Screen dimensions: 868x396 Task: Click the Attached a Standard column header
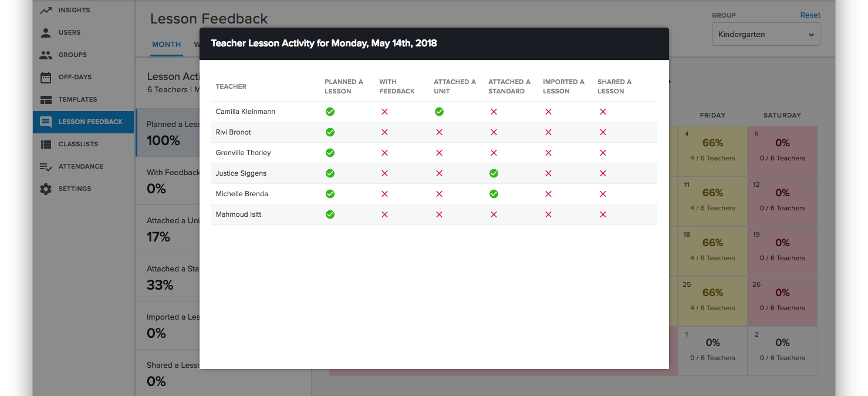[509, 86]
